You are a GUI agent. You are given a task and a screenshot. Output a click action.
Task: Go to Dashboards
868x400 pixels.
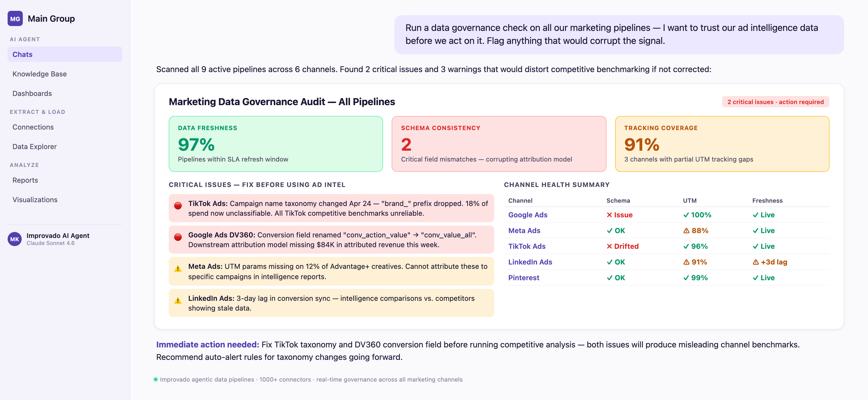tap(65, 93)
